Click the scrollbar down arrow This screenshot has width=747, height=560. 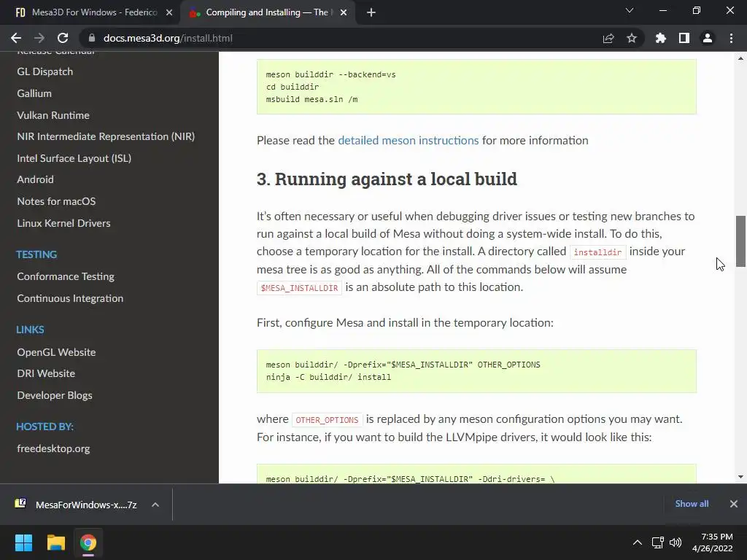740,477
